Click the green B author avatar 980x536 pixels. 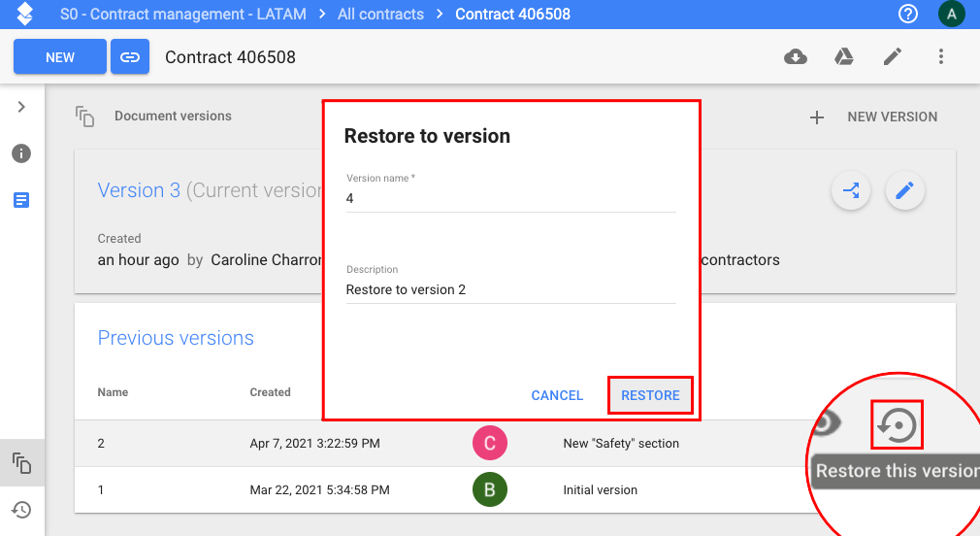[x=490, y=489]
